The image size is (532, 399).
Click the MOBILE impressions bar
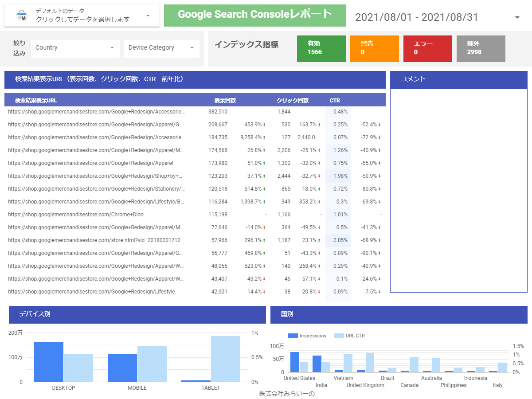(122, 368)
